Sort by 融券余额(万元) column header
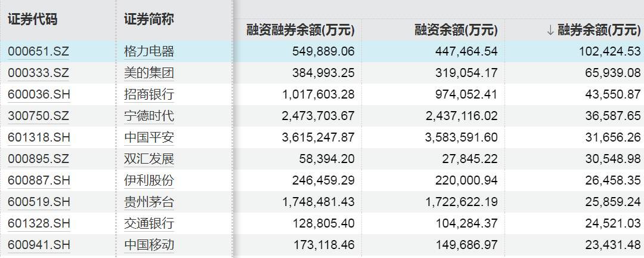This screenshot has width=644, height=258. coord(599,30)
